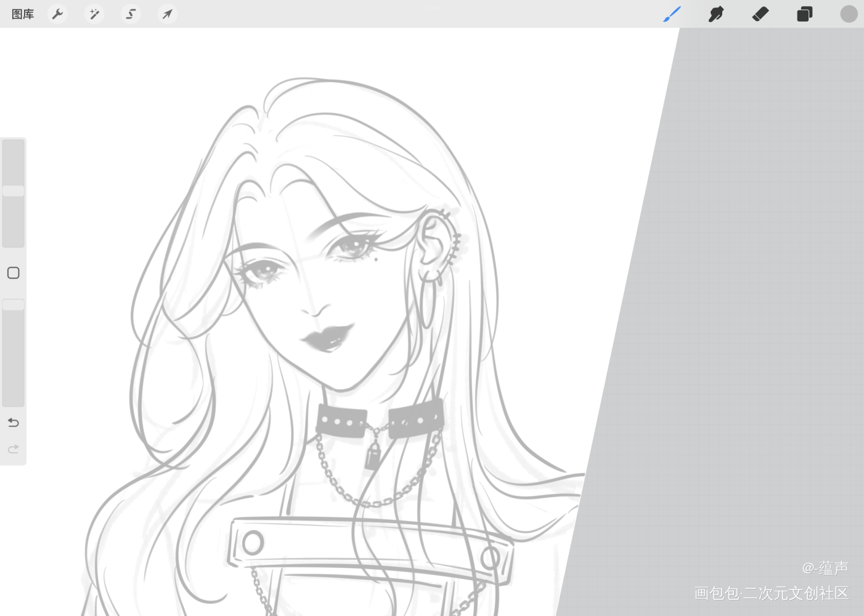
Task: Click the 画包包·二次元文创社区 watermark
Action: [x=771, y=593]
